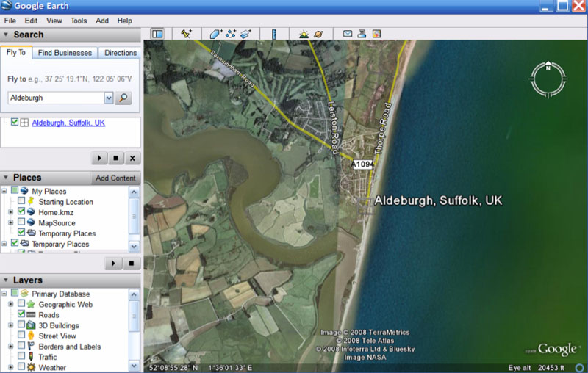This screenshot has height=373, width=588.
Task: Click the Layers panel scrollbar thumb
Action: (135, 316)
